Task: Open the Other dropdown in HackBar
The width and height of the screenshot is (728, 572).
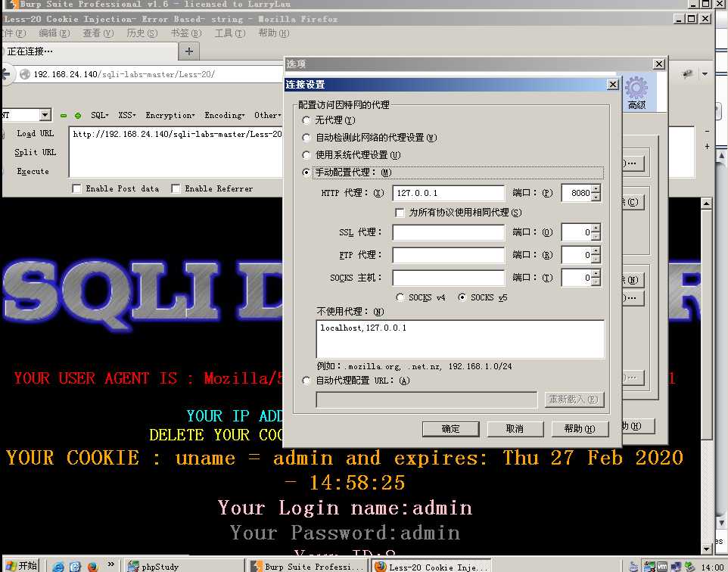Action: 267,115
